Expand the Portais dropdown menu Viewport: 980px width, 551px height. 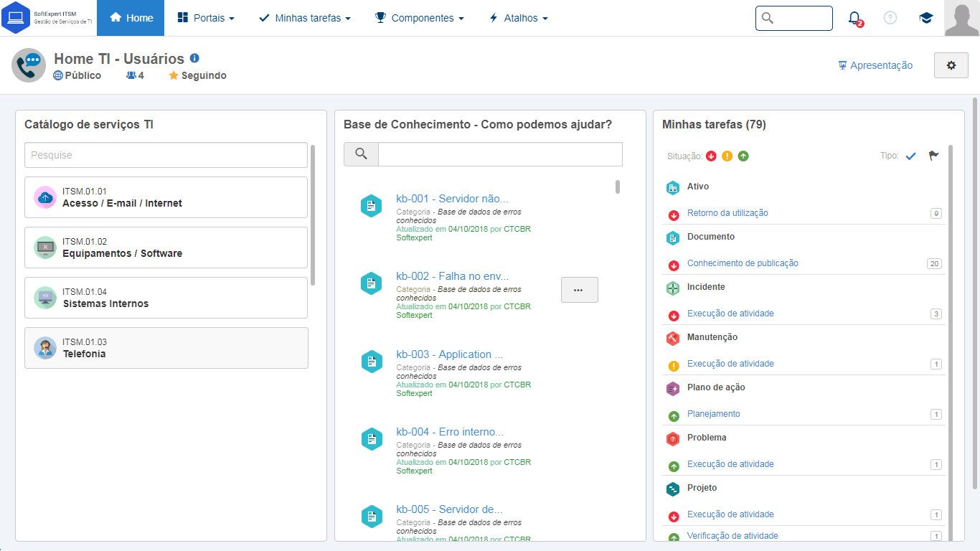206,18
